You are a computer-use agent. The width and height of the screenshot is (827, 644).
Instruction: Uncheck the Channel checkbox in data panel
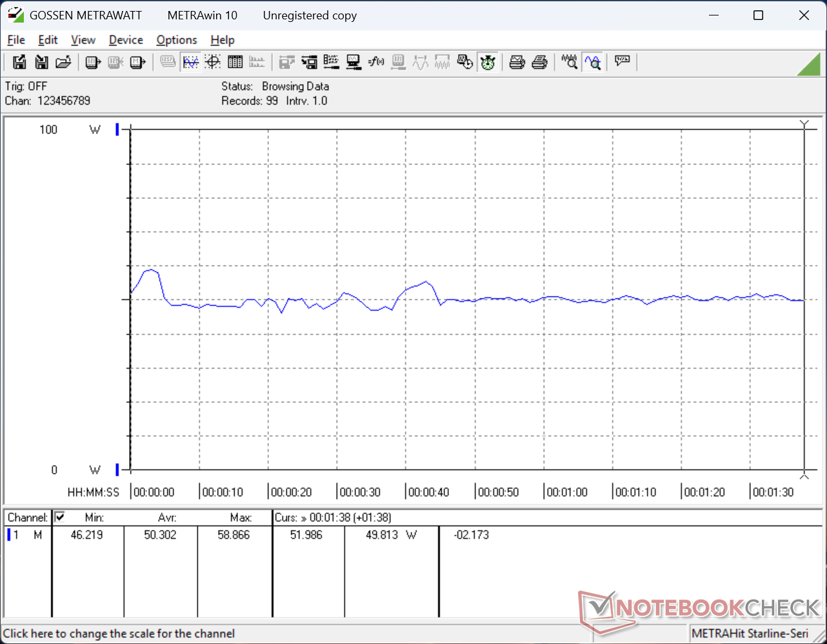(x=60, y=517)
